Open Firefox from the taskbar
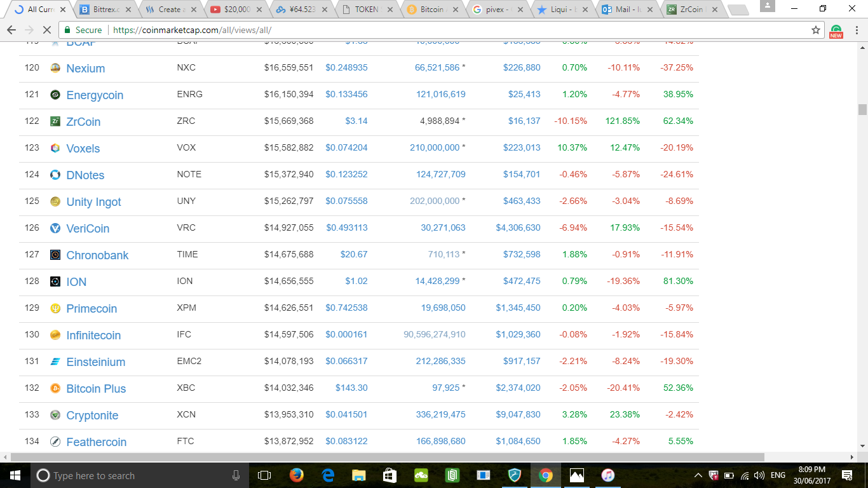868x488 pixels. pos(296,475)
